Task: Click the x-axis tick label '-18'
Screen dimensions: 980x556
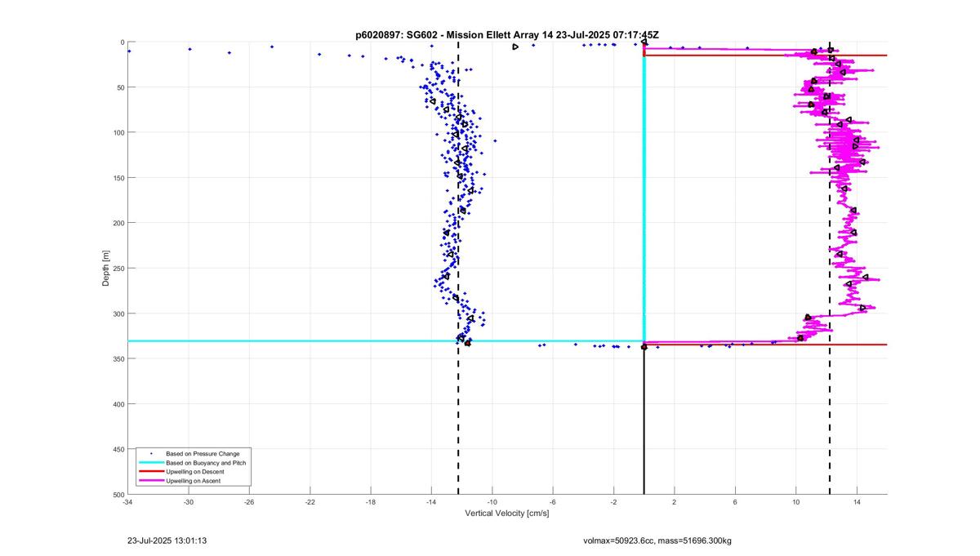Action: point(371,502)
